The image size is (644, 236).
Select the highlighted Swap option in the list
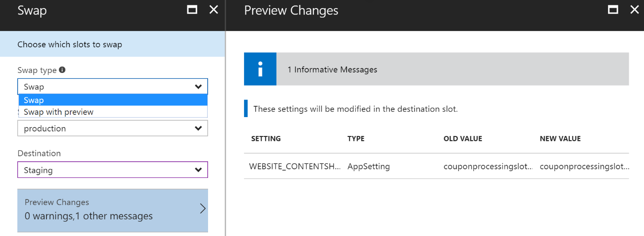click(113, 100)
